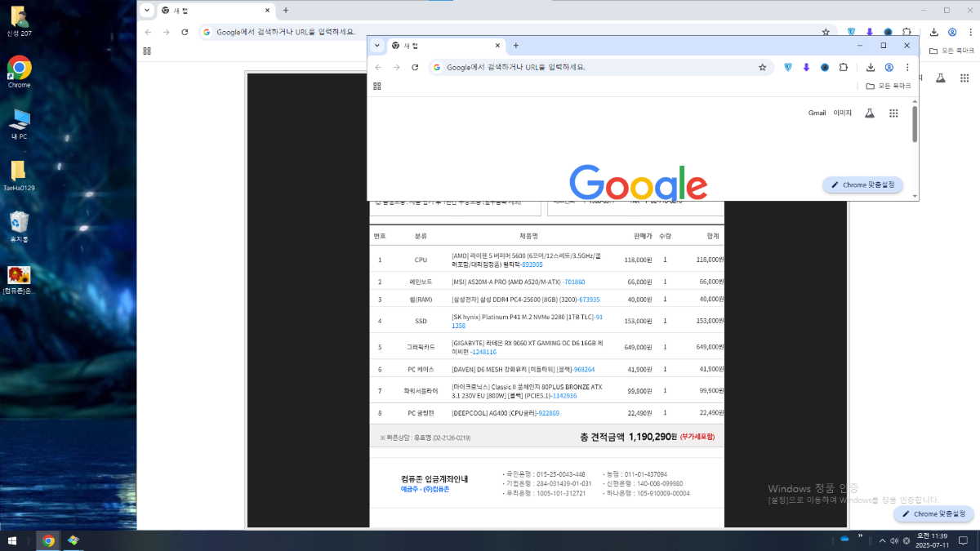Open the Extensions puzzle icon in the front window
This screenshot has height=551, width=980.
pos(844,68)
